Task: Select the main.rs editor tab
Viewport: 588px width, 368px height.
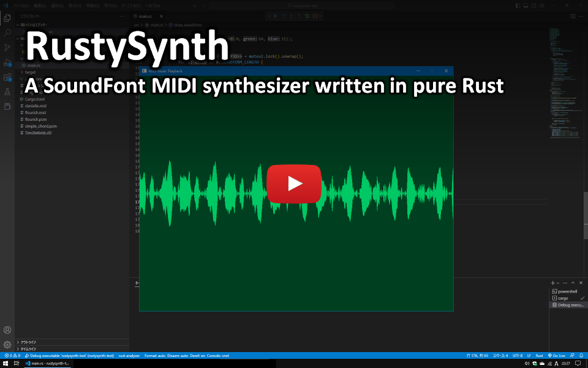Action: (x=145, y=16)
